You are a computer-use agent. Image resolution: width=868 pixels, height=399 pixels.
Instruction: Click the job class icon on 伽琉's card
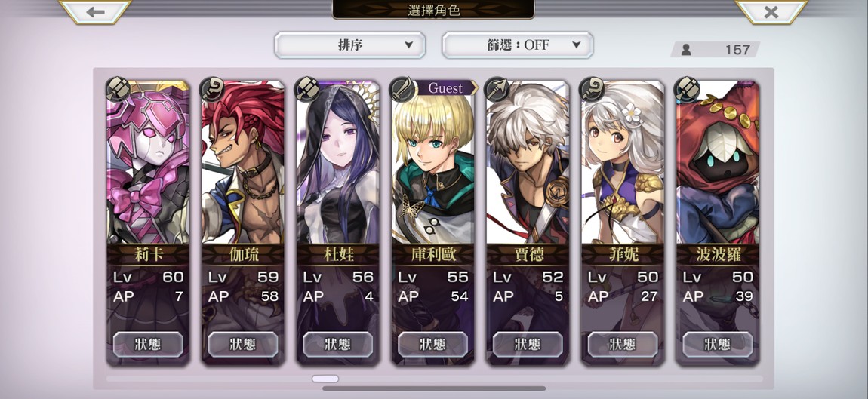tap(213, 88)
